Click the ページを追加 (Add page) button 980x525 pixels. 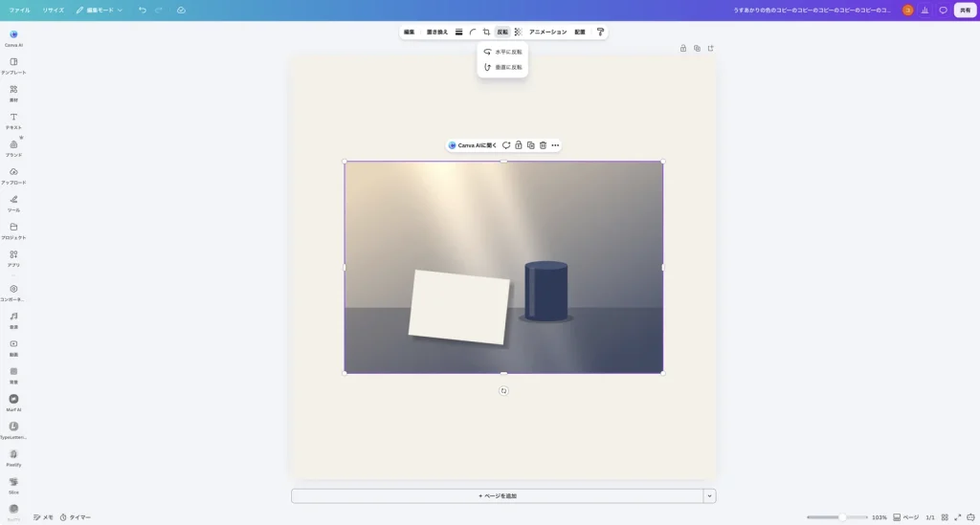coord(498,495)
